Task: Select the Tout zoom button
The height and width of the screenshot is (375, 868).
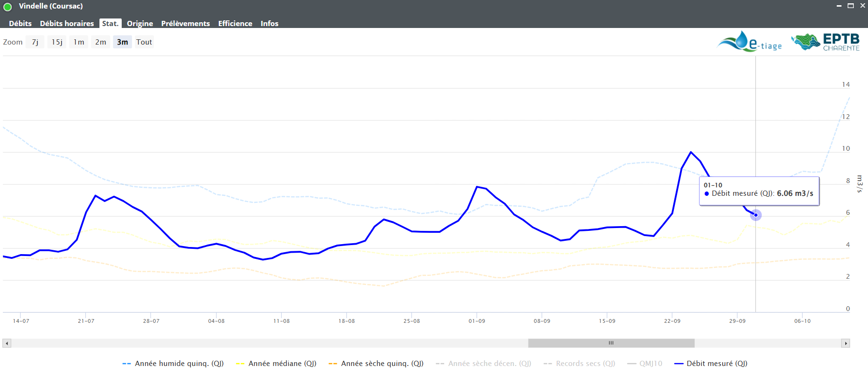Action: tap(144, 42)
